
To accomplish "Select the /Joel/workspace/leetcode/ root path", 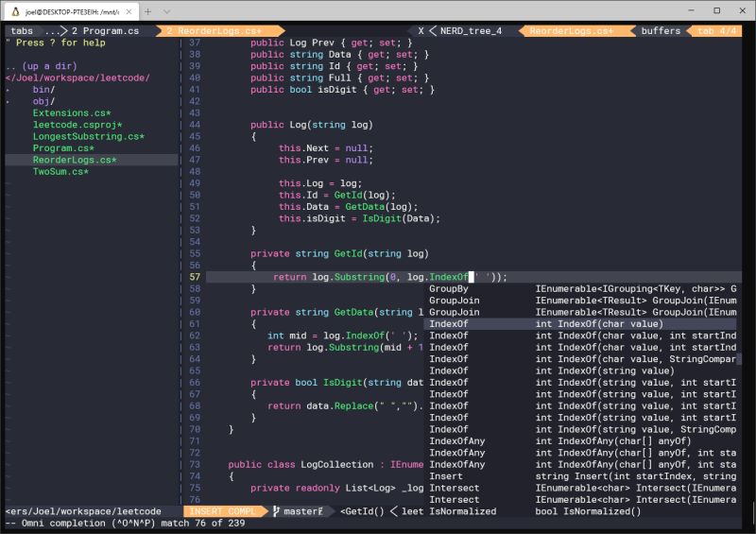I will point(77,78).
